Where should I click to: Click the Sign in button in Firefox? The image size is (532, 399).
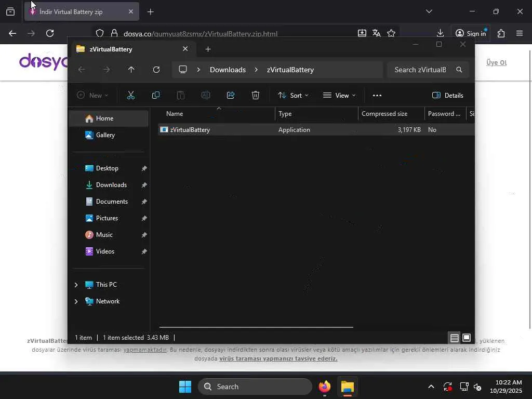click(471, 33)
